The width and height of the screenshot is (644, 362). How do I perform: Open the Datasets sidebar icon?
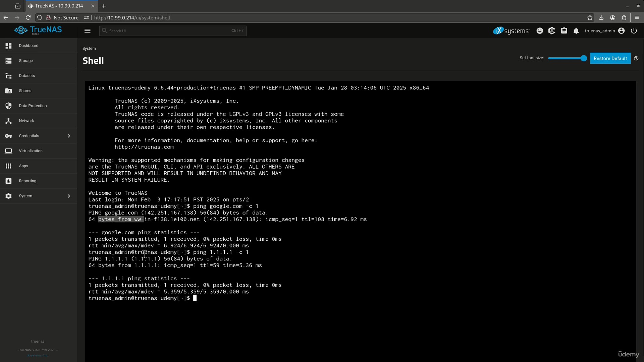click(x=8, y=76)
